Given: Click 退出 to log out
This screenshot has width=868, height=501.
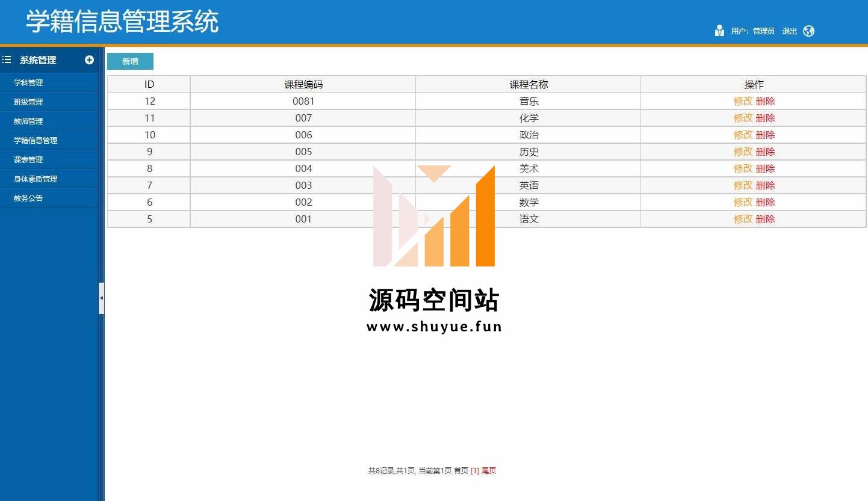Looking at the screenshot, I should pos(789,31).
